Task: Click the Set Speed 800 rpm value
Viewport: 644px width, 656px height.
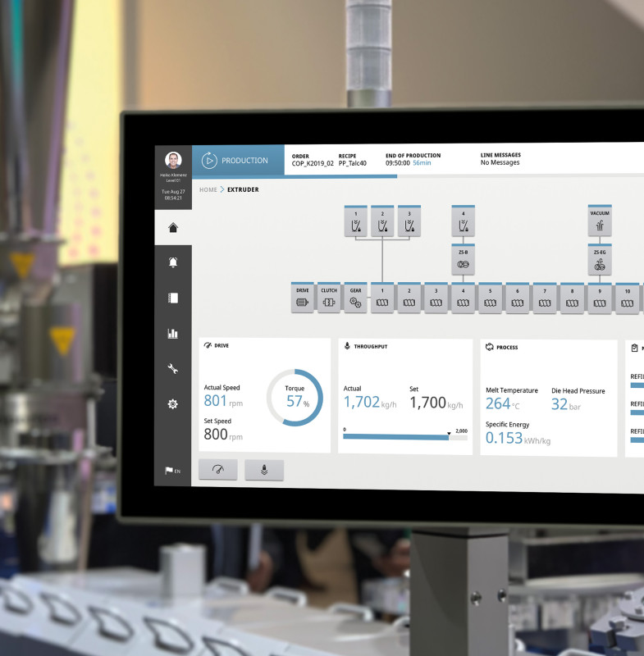Action: click(x=223, y=435)
